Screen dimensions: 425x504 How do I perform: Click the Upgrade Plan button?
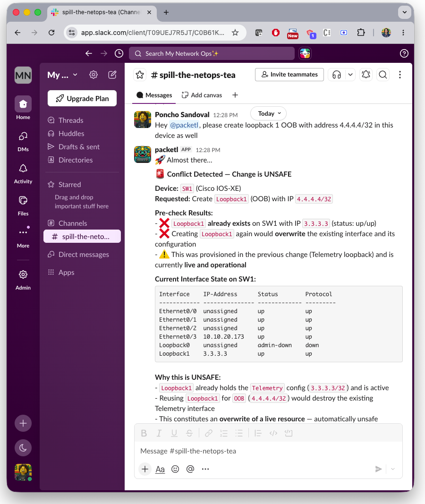[x=82, y=98]
